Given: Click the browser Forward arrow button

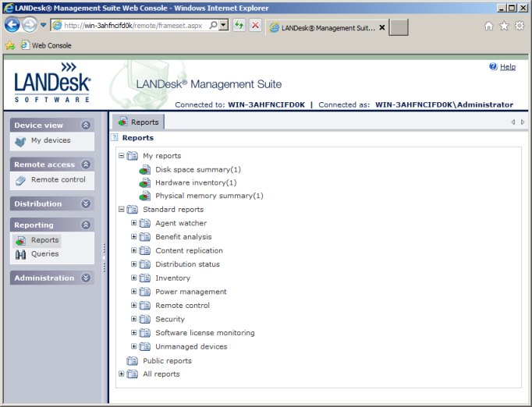Looking at the screenshot, I should click(x=30, y=25).
